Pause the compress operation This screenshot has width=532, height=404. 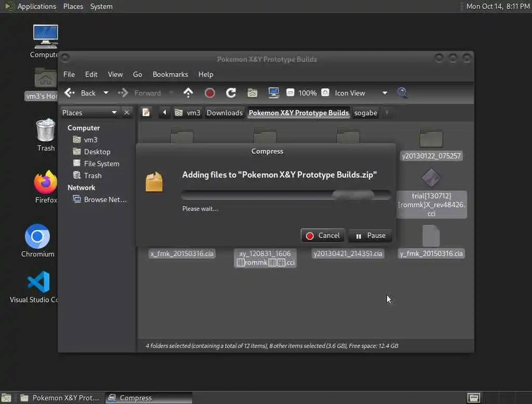[370, 235]
